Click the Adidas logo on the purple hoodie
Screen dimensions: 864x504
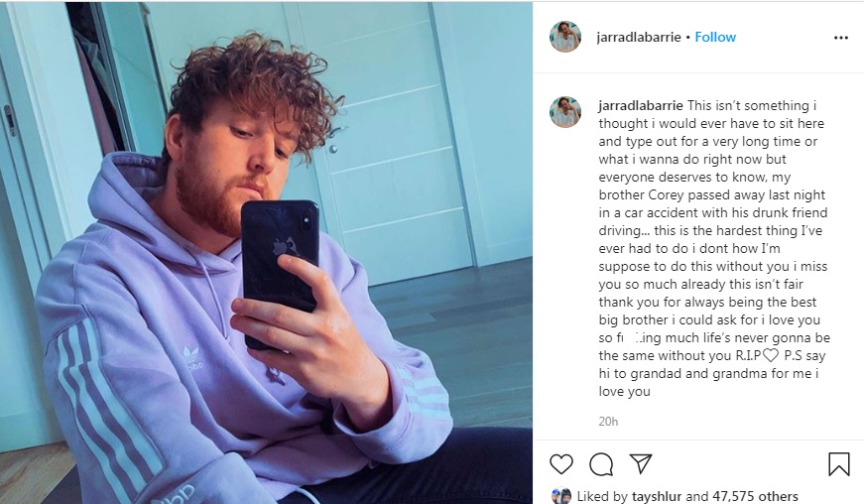(191, 357)
